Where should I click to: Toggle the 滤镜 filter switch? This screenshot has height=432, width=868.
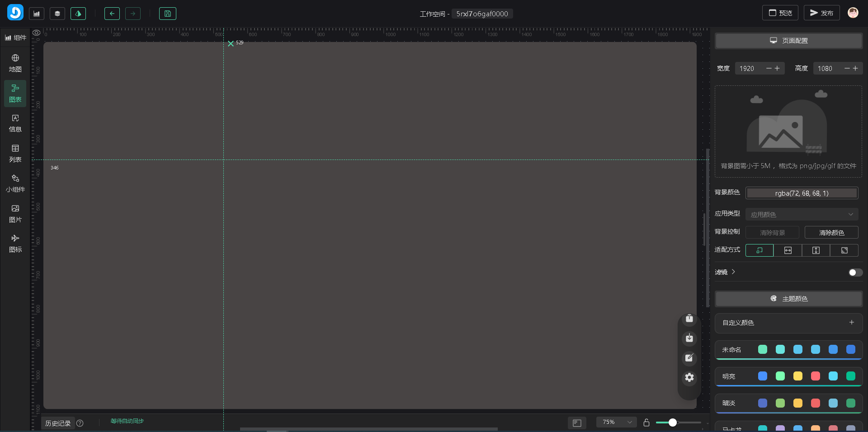[x=855, y=272]
